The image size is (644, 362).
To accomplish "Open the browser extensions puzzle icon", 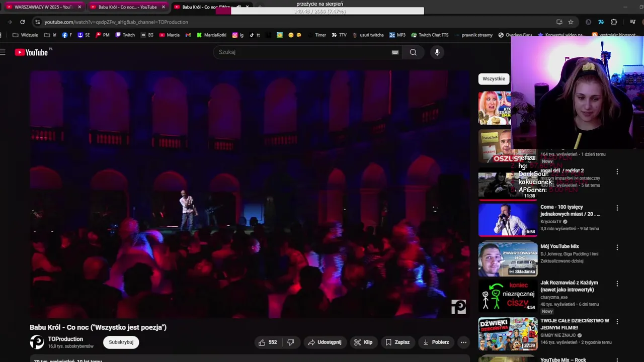I will click(x=614, y=22).
